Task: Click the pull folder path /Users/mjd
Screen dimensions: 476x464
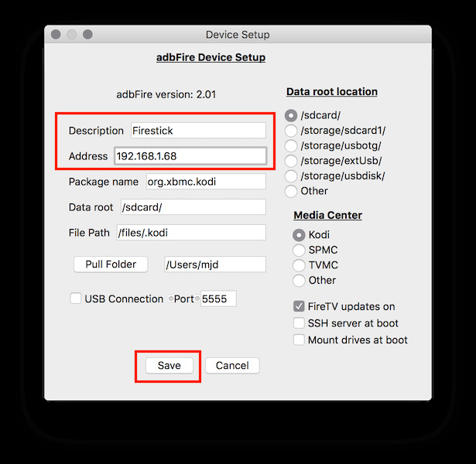Action: coord(215,264)
